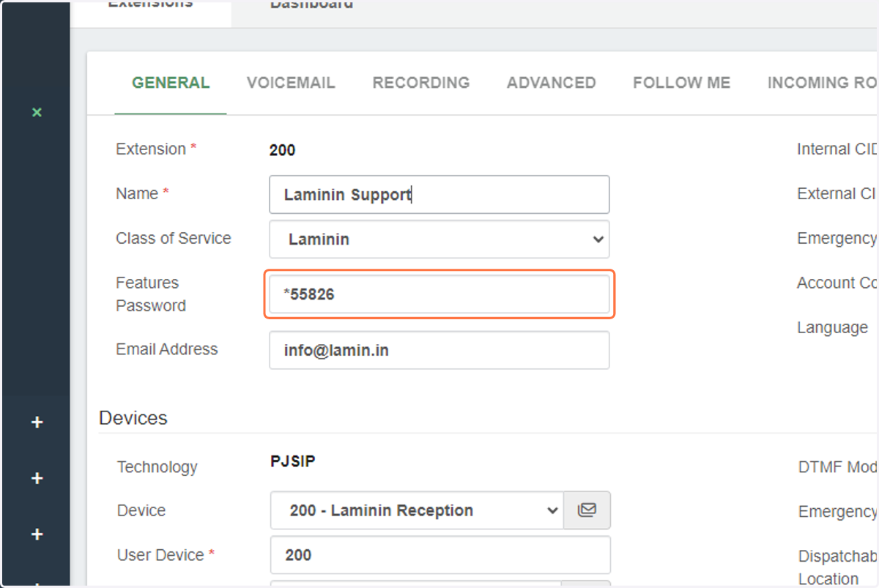Click the PJSIP technology value
This screenshot has height=588, width=879.
pyautogui.click(x=293, y=461)
